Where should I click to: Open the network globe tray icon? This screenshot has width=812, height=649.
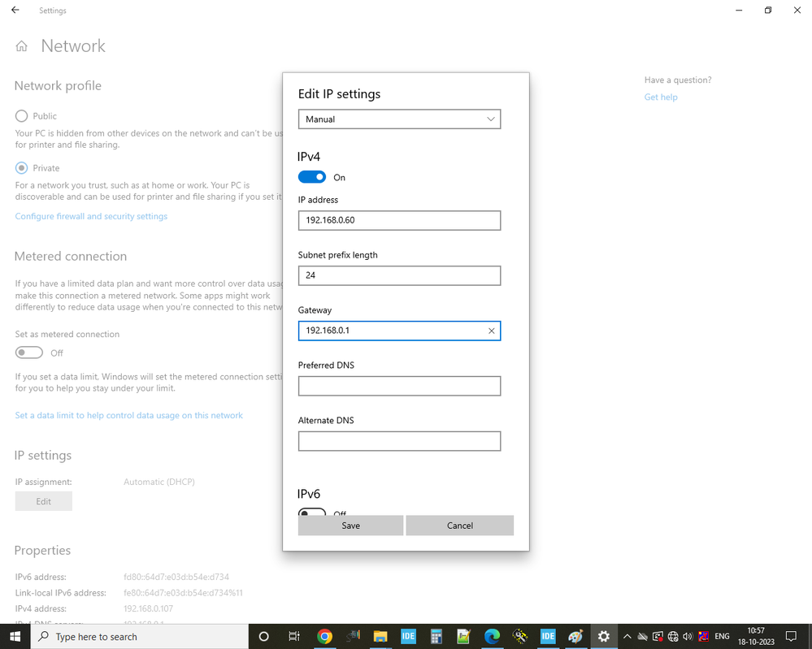point(673,637)
